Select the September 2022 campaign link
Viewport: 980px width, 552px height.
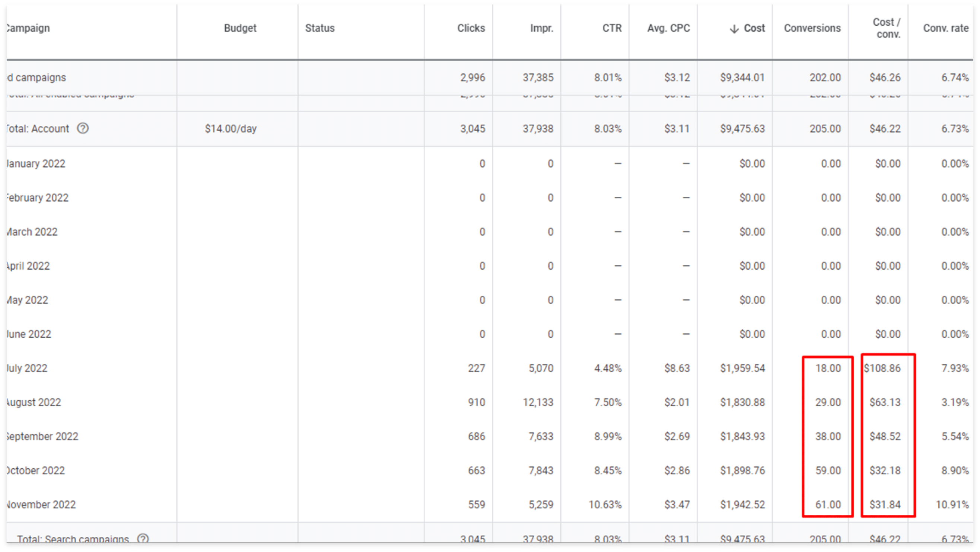point(42,436)
